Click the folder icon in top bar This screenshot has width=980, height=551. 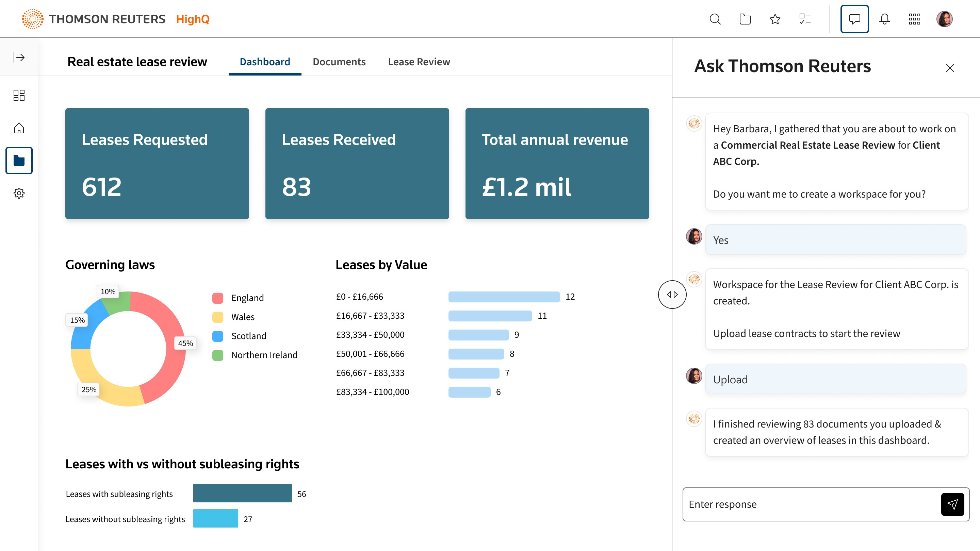[x=745, y=19]
